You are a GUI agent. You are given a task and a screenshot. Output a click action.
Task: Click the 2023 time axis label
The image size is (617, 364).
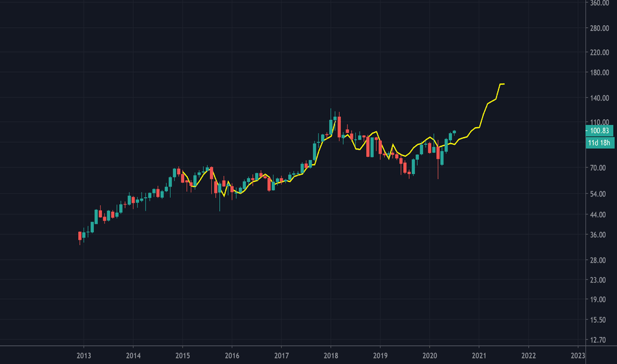tap(578, 356)
